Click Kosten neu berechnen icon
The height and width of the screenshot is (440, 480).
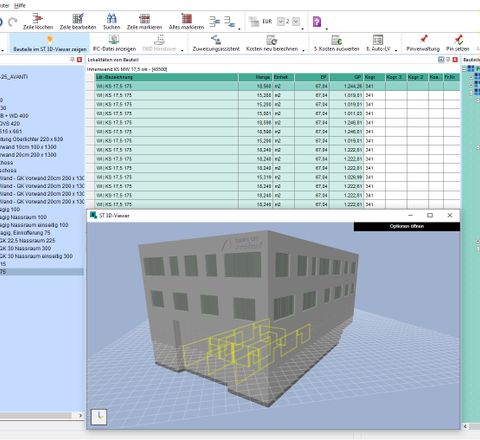tap(272, 40)
